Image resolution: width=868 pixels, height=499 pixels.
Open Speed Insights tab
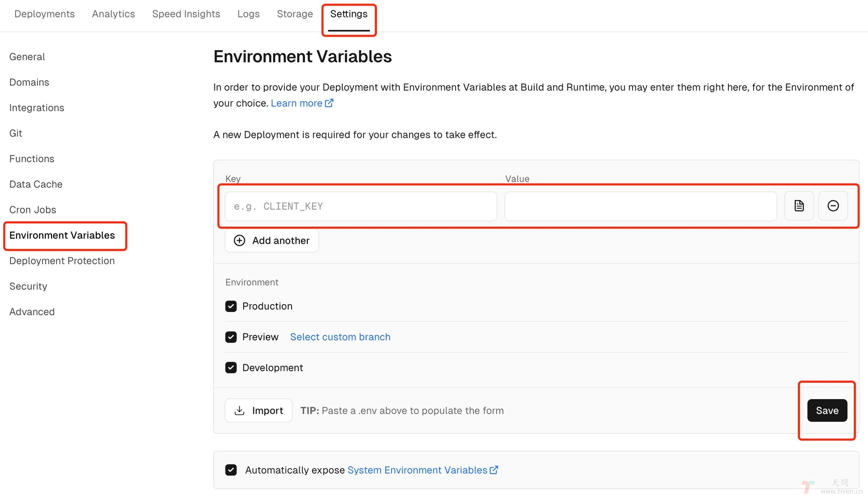coord(186,13)
